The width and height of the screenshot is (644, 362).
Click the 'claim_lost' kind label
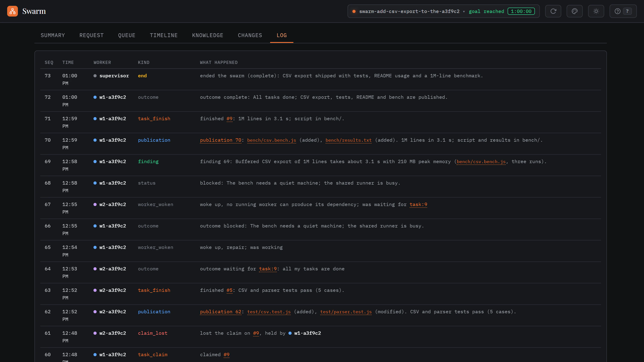(x=153, y=333)
